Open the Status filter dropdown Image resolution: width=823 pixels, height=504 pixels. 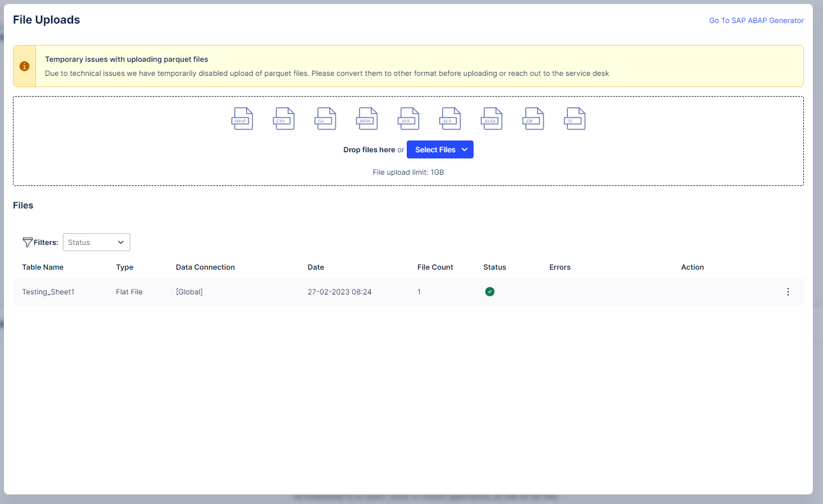pos(97,242)
